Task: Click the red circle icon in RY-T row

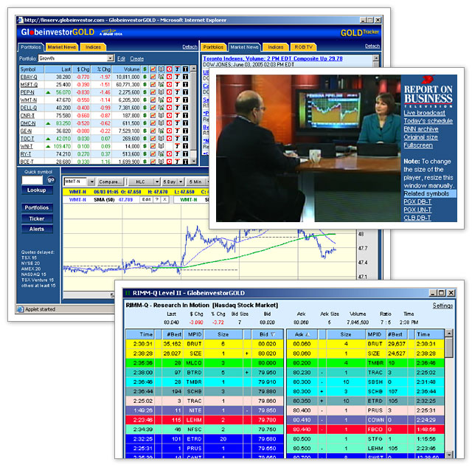Action: pos(170,154)
